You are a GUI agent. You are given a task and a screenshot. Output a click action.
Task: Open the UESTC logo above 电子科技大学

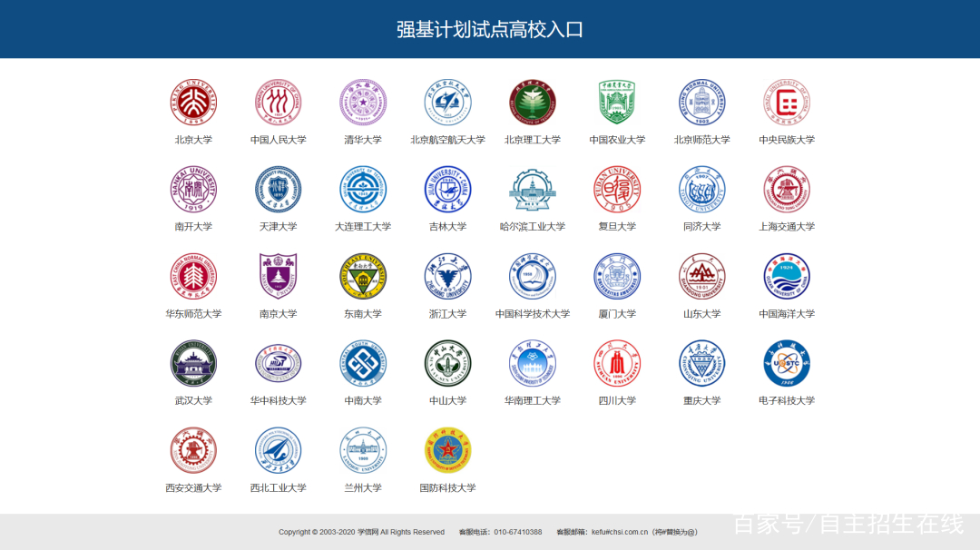coord(786,363)
